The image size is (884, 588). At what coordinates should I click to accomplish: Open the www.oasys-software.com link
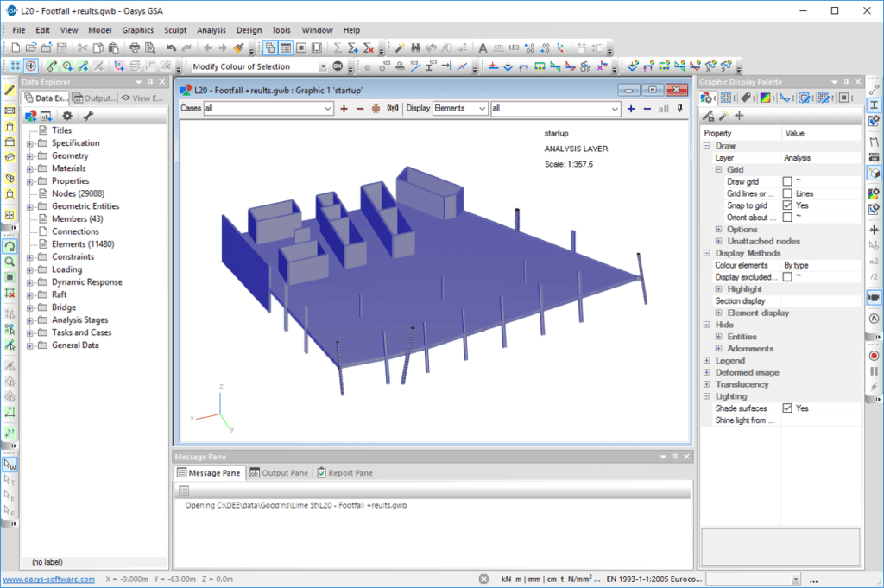(x=49, y=579)
